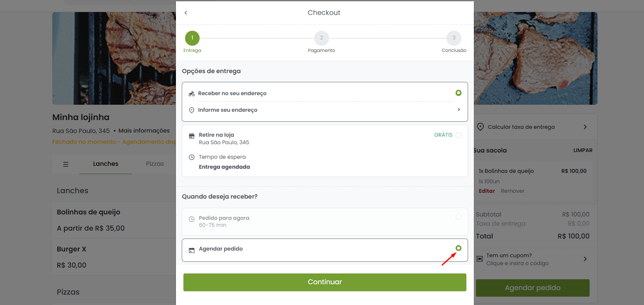The width and height of the screenshot is (644, 305).
Task: Switch to the Lanches tab
Action: tap(105, 164)
